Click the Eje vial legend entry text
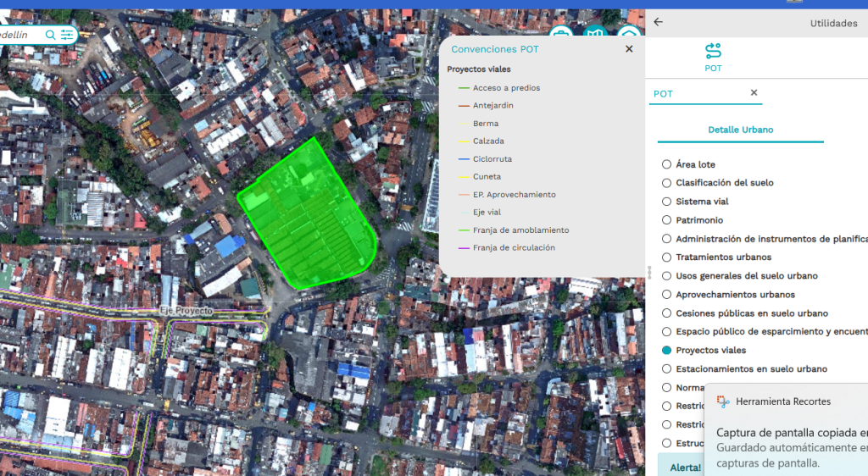Viewport: 868px width, 476px height. (487, 213)
